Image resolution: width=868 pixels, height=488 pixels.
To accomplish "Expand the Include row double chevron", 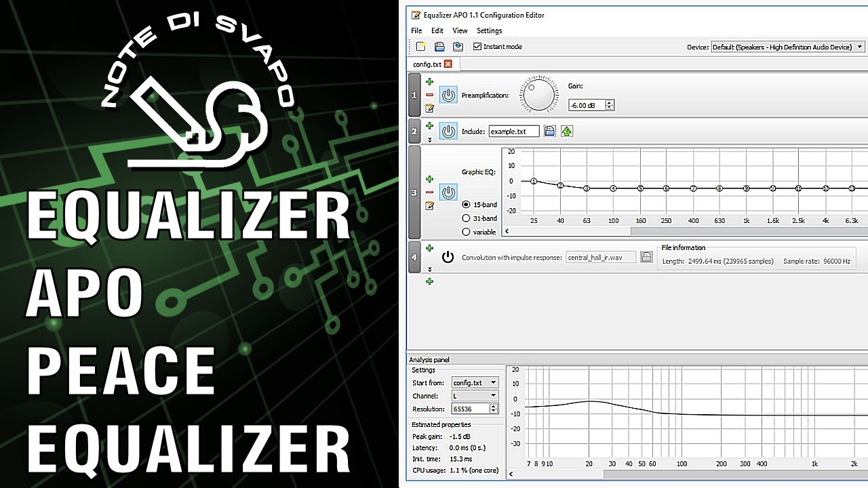I will 429,140.
